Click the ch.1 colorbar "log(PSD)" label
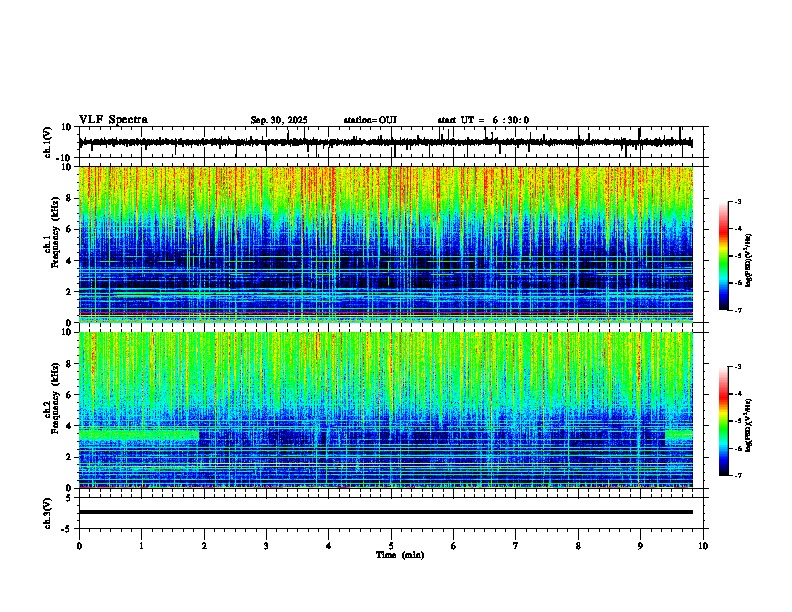 tap(749, 261)
